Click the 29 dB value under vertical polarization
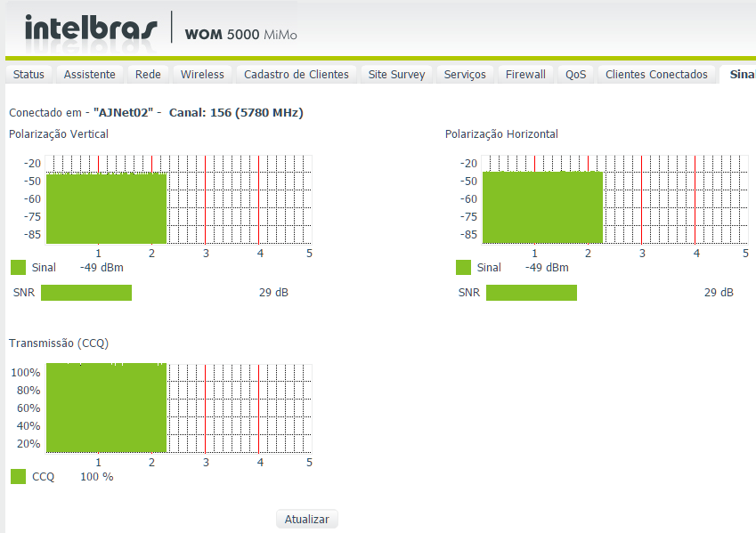 pos(273,293)
